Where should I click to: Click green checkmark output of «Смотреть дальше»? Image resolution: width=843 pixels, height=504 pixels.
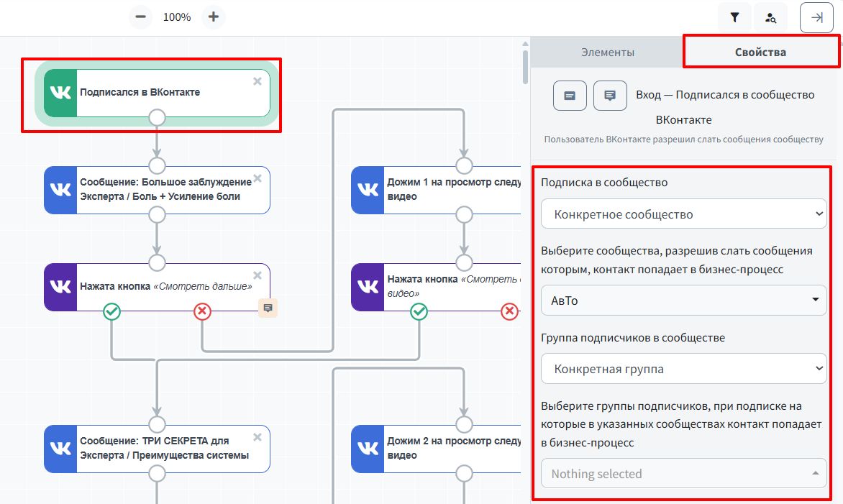[x=111, y=311]
